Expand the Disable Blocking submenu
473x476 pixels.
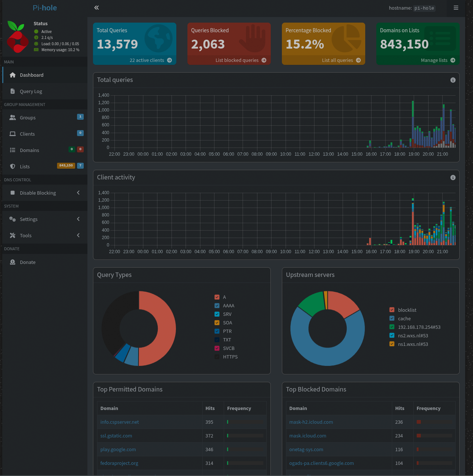coord(78,193)
